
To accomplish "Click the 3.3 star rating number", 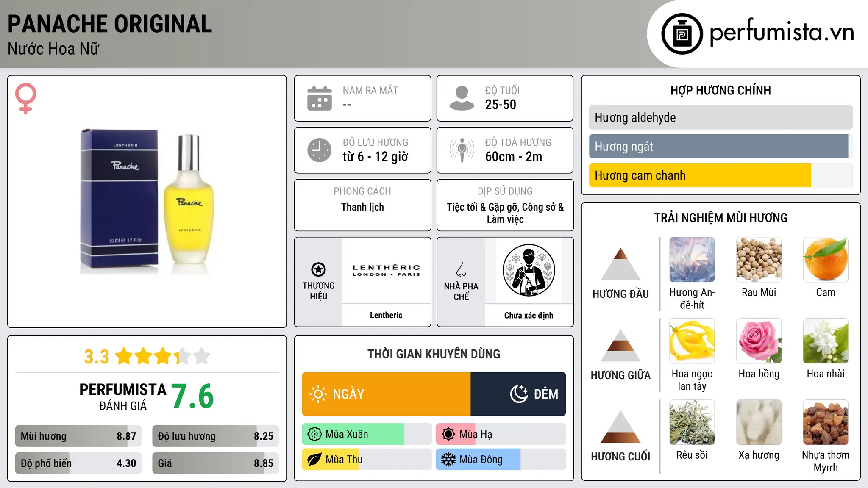I will click(x=97, y=357).
